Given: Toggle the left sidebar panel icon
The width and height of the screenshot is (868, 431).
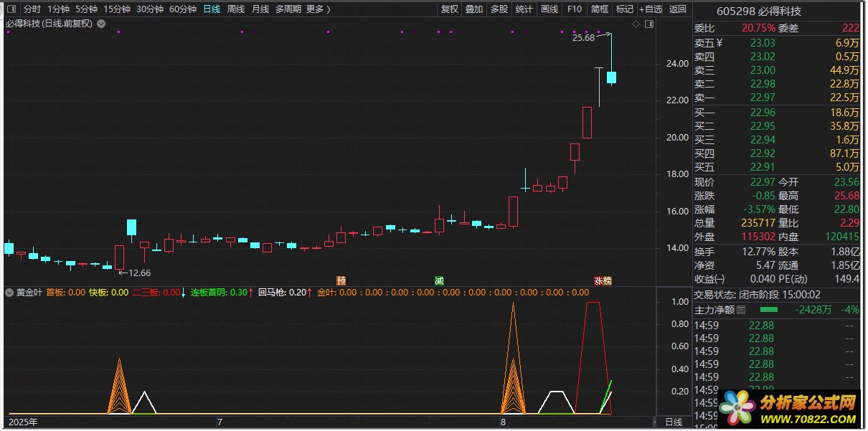Looking at the screenshot, I should click(11, 9).
